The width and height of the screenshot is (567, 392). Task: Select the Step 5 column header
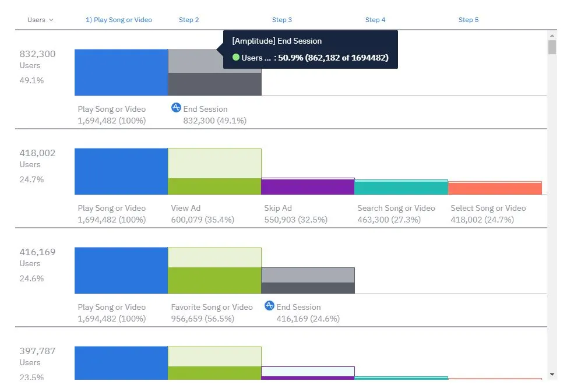click(x=469, y=20)
